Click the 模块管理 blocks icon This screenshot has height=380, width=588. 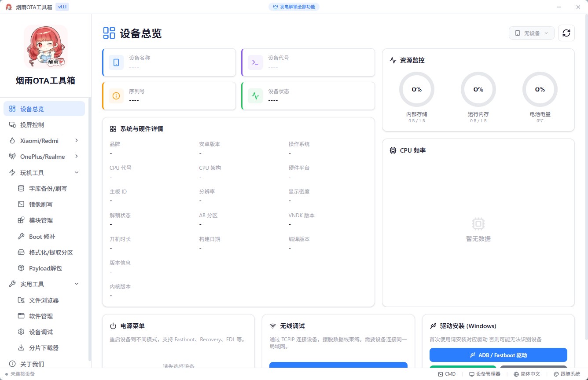tap(21, 220)
